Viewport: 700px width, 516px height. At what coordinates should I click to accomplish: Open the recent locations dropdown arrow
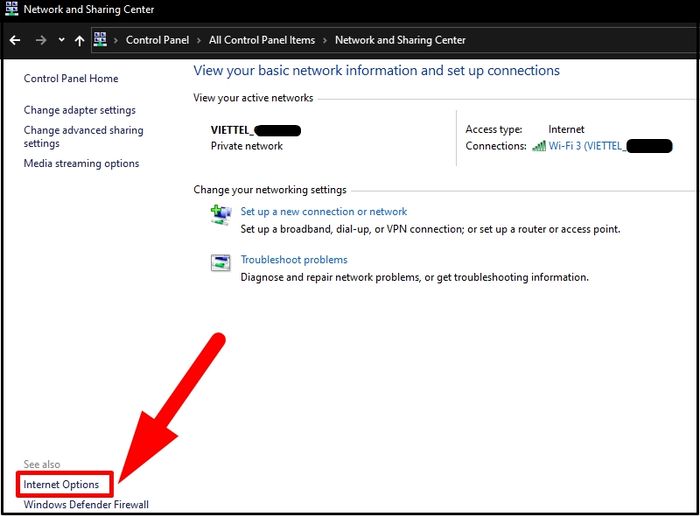pyautogui.click(x=62, y=40)
